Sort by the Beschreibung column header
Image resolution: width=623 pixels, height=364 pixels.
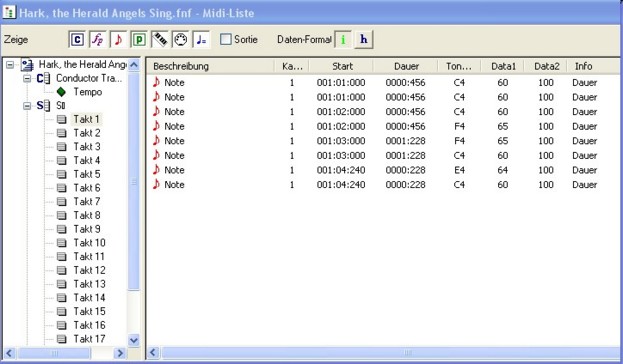pyautogui.click(x=211, y=66)
